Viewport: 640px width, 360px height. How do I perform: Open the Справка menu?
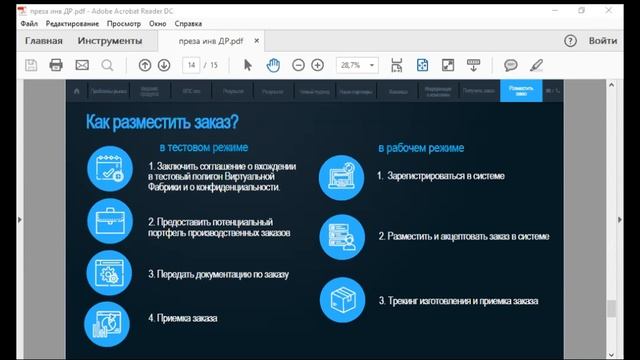[188, 24]
